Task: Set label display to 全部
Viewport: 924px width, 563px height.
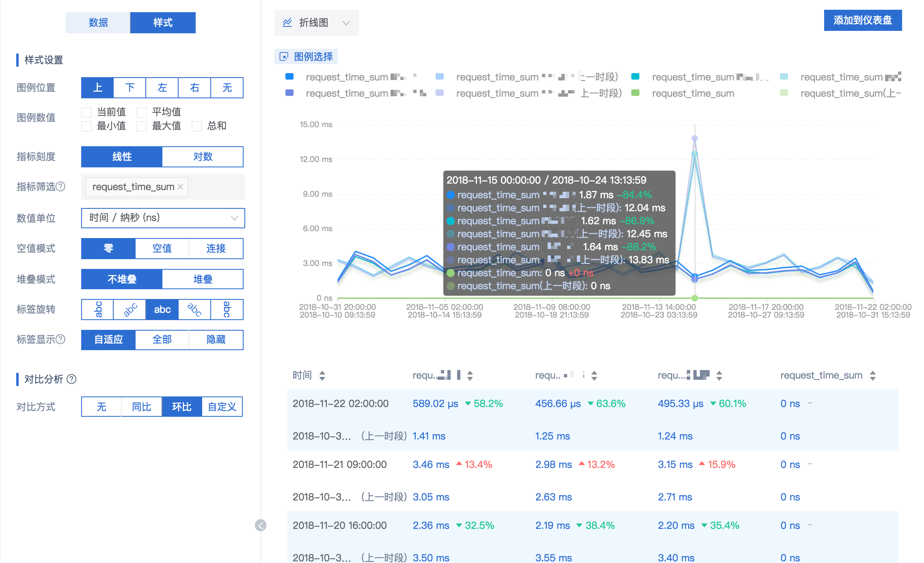Action: tap(162, 340)
